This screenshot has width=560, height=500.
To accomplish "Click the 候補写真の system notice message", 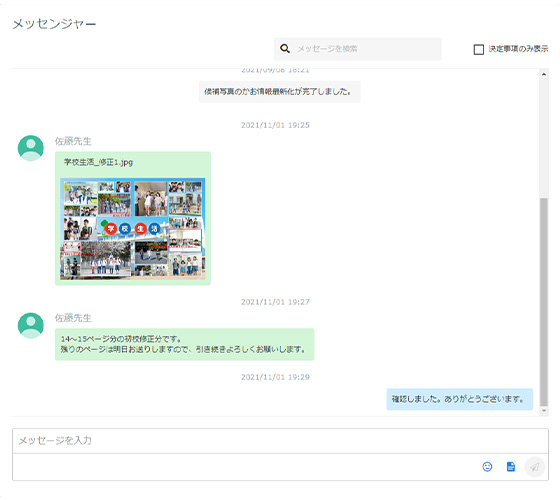I will click(x=280, y=92).
